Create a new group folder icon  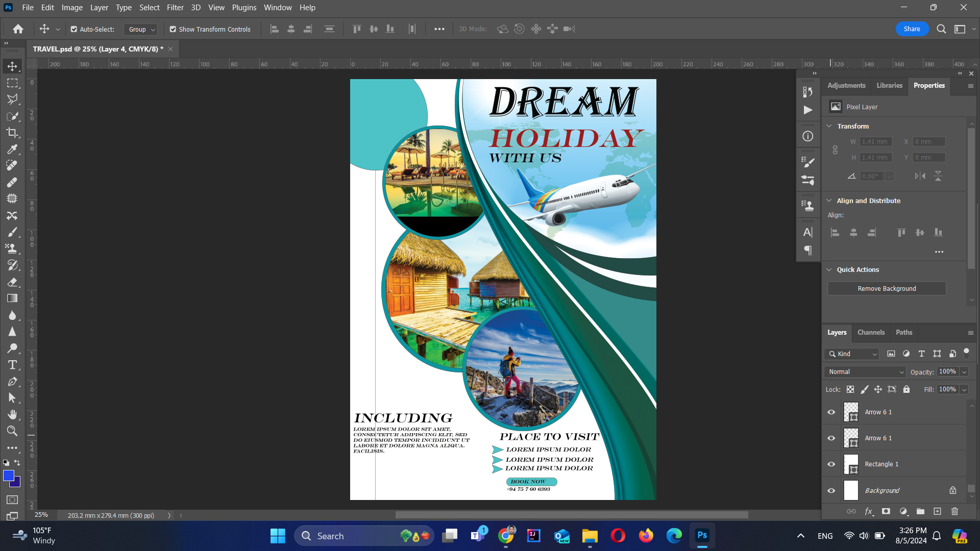pyautogui.click(x=920, y=511)
